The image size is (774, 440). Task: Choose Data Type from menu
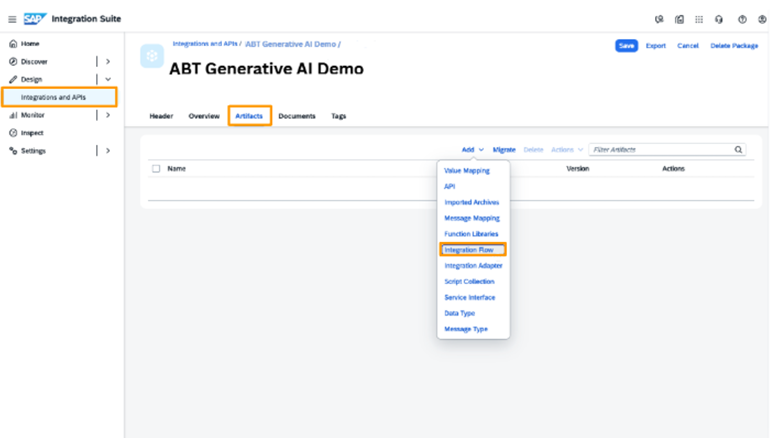click(x=460, y=313)
